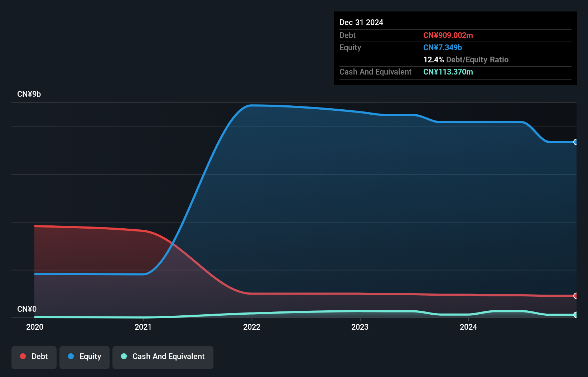This screenshot has height=377, width=588.
Task: Click the 2020 x-axis label
Action: point(35,327)
